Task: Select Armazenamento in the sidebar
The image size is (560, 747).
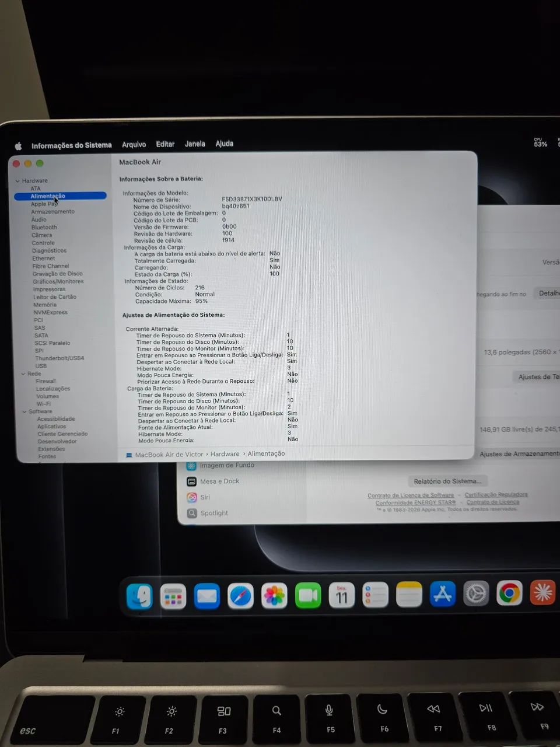Action: 52,212
